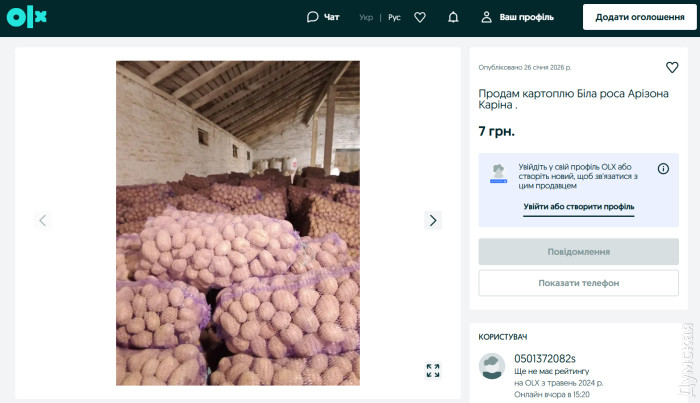Click the profile person icon in header
This screenshot has height=403, width=700.
[x=487, y=17]
